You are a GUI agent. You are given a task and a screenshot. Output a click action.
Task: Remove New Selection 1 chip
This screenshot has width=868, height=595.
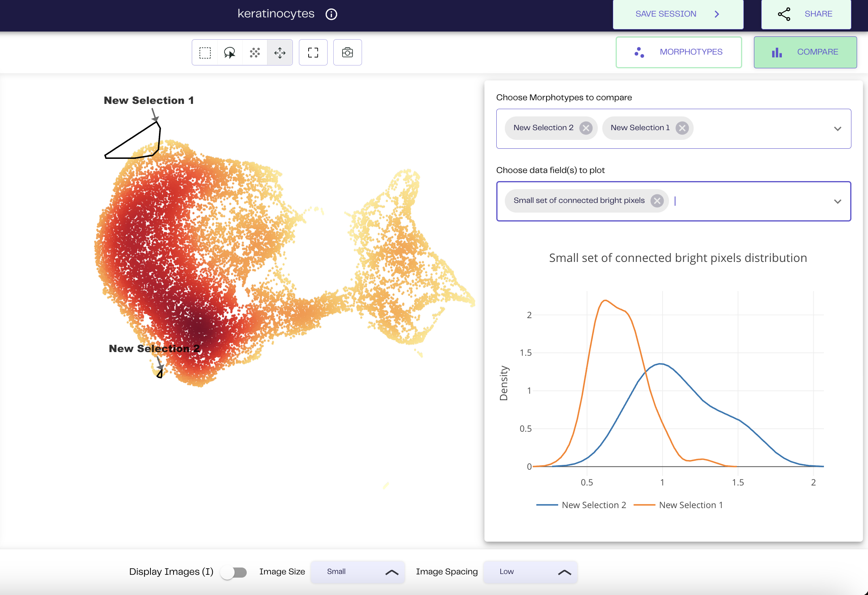point(682,128)
